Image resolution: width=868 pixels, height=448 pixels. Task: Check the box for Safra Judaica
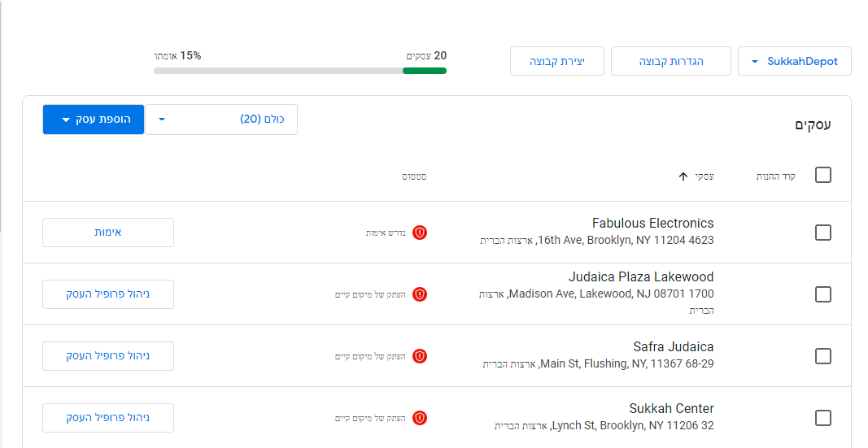coord(822,356)
